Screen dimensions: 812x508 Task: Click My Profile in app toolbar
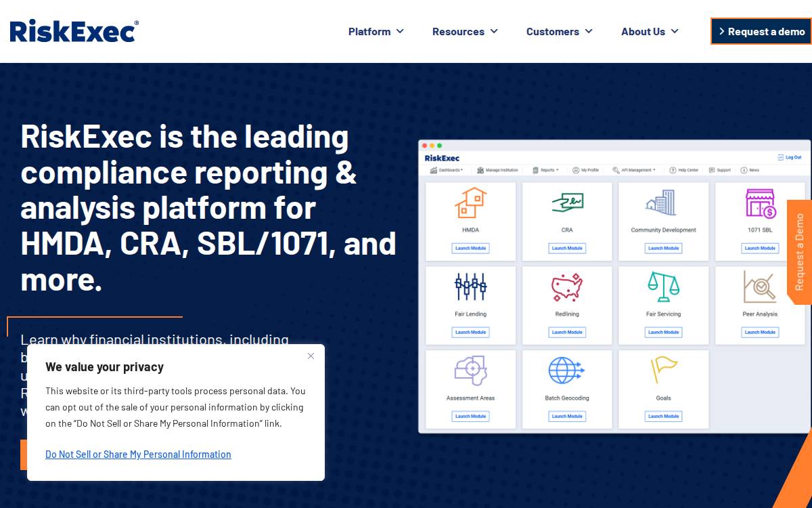pyautogui.click(x=585, y=170)
